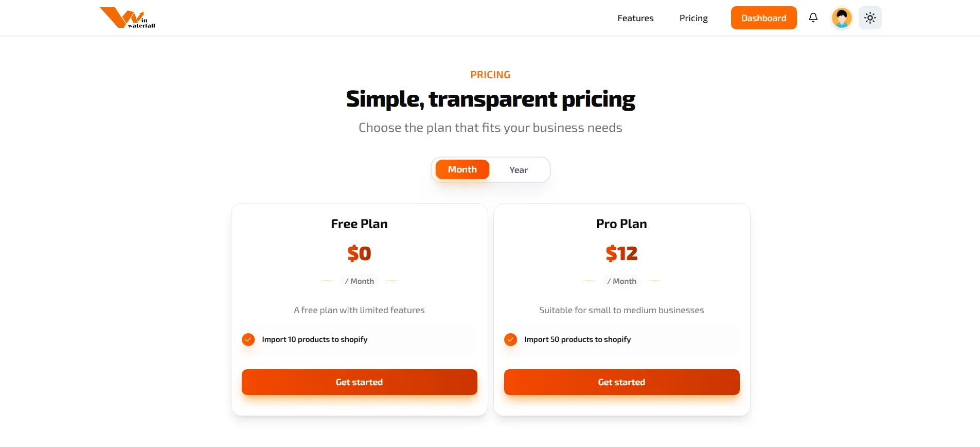Open the Pricing navigation item
980x447 pixels.
[693, 18]
